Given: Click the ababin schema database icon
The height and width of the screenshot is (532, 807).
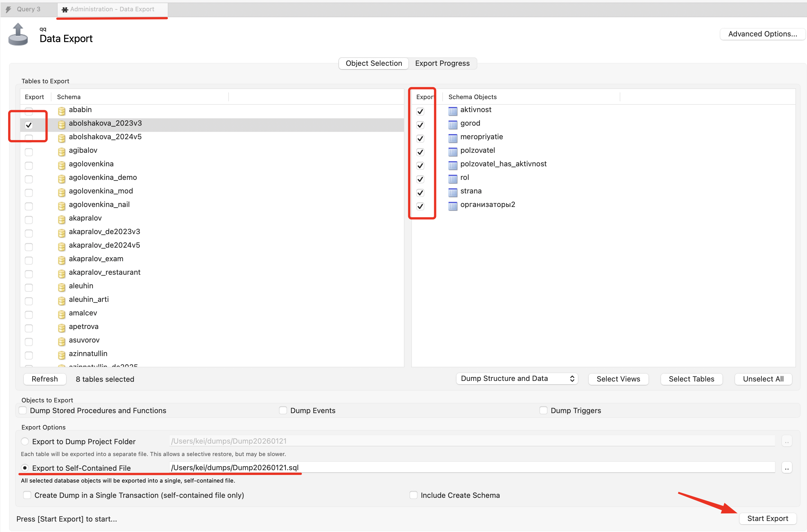Looking at the screenshot, I should tap(61, 111).
